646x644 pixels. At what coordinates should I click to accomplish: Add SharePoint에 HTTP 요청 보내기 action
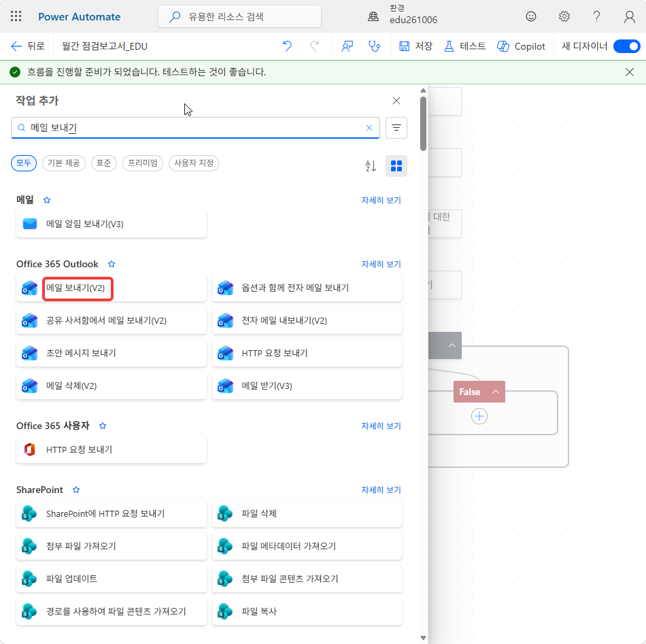(x=112, y=513)
